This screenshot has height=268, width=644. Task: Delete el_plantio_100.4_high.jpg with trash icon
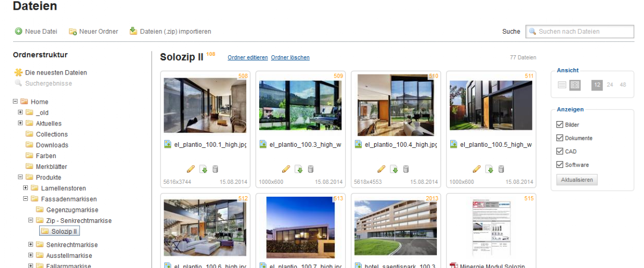point(406,169)
